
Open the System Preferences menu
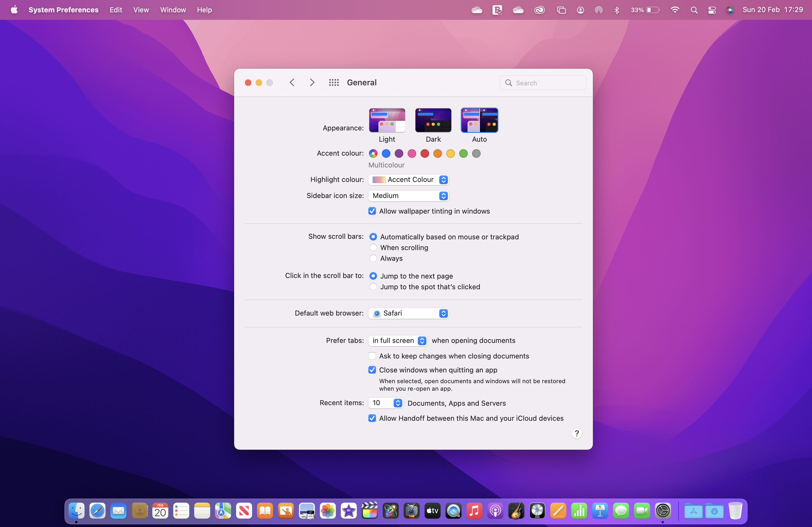(63, 10)
